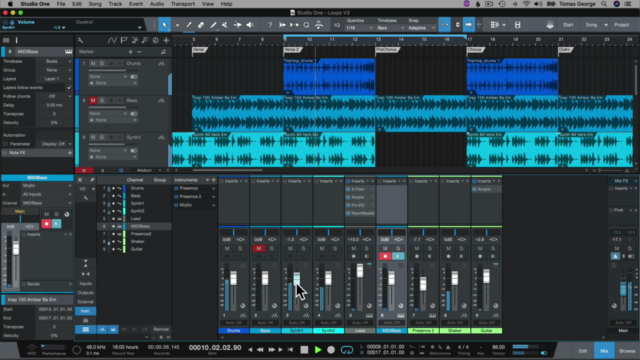Open the Channel MIDIBass dropdown
Viewport: 640px width, 360px height.
click(47, 203)
